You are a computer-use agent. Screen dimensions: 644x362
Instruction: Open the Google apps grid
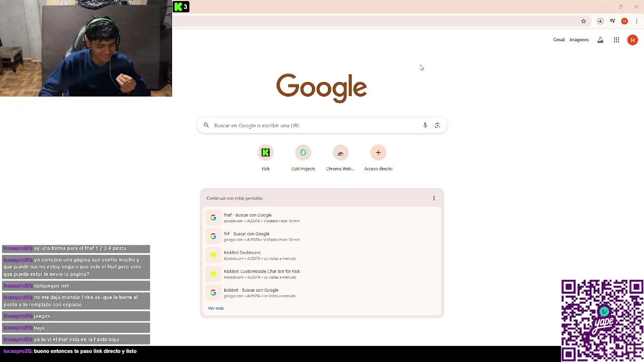pos(616,40)
